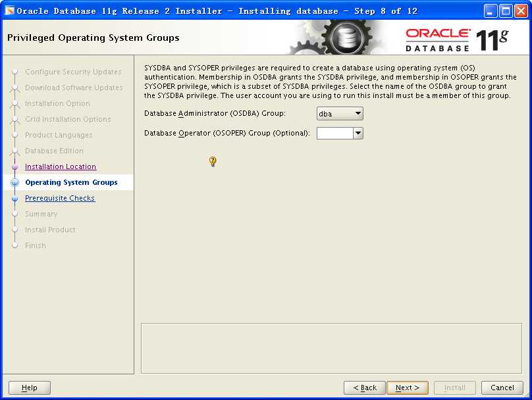Open the OSDBA group dropdown showing dba
Screen dimensions: 532x400
coord(340,114)
